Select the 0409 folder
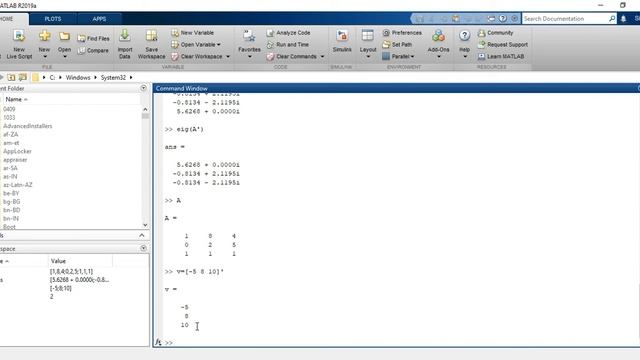Image resolution: width=640 pixels, height=360 pixels. tap(9, 109)
